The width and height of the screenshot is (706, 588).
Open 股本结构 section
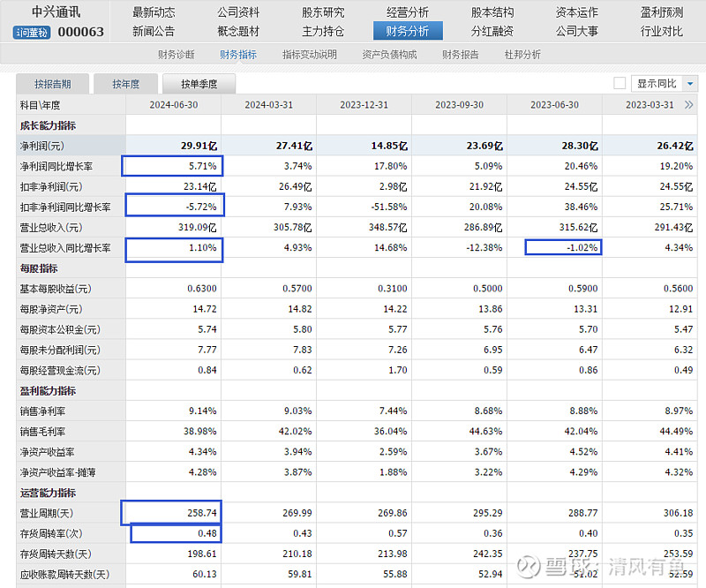click(492, 12)
